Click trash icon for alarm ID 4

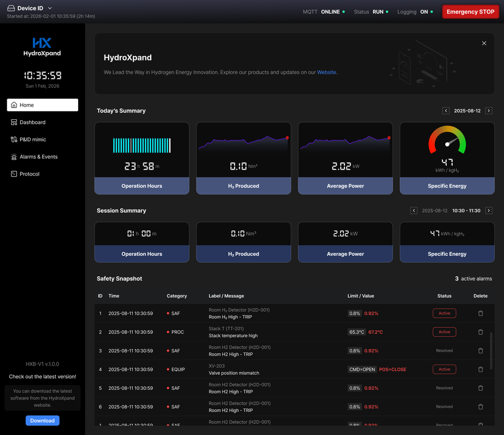pos(480,369)
